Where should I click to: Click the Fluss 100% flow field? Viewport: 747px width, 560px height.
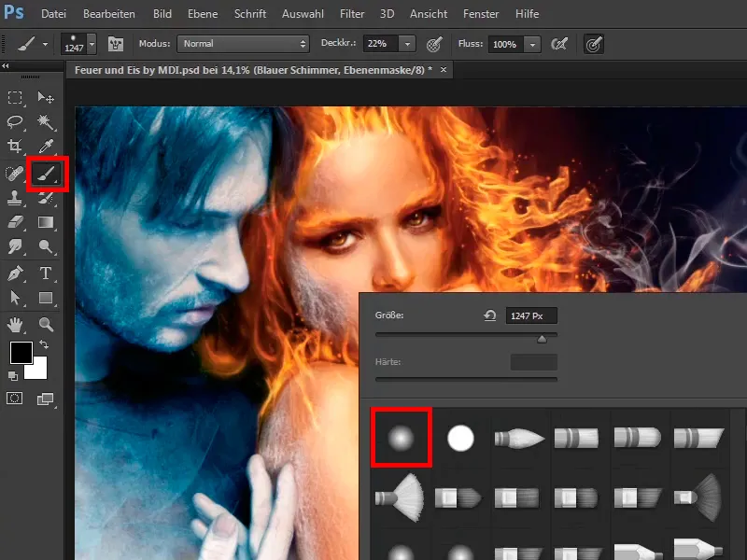point(505,44)
